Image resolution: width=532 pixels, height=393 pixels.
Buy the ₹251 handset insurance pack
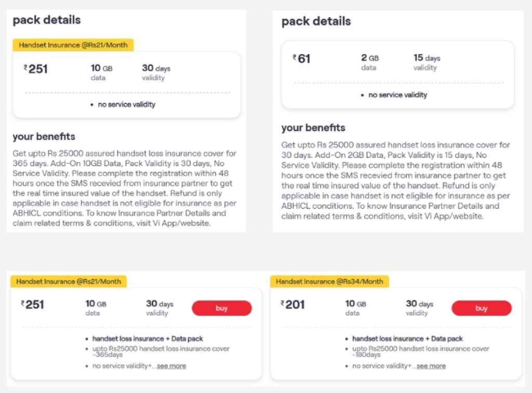[222, 308]
